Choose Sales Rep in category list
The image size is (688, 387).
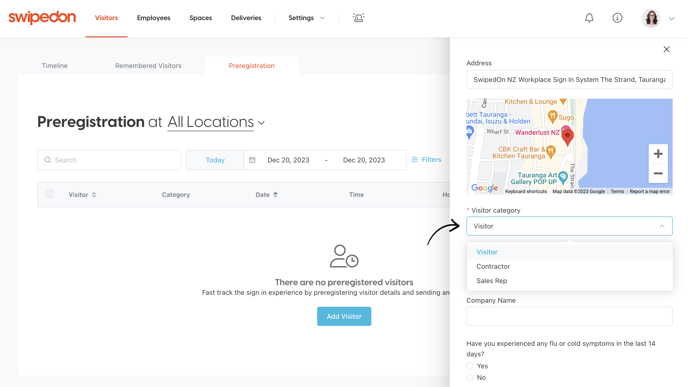tap(570, 281)
